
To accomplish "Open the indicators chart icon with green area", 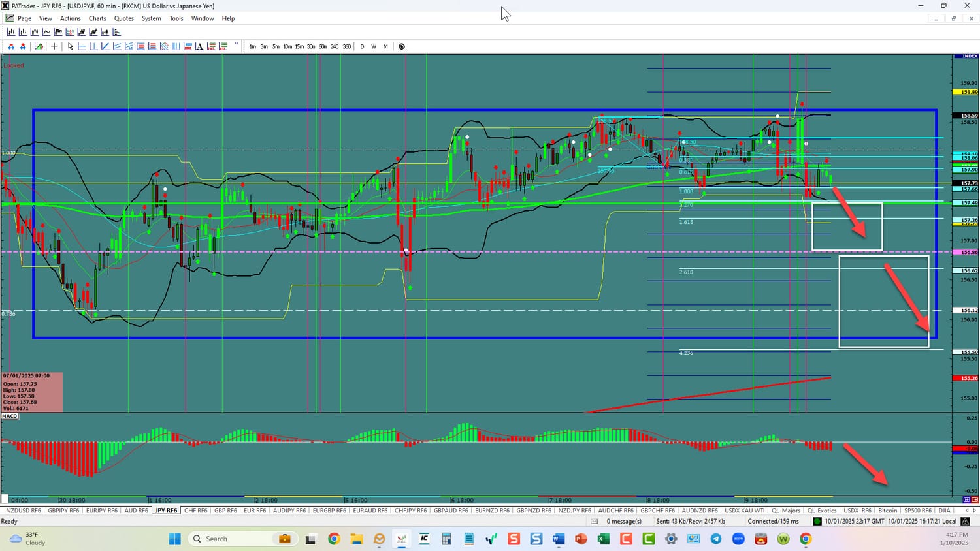I will click(39, 46).
